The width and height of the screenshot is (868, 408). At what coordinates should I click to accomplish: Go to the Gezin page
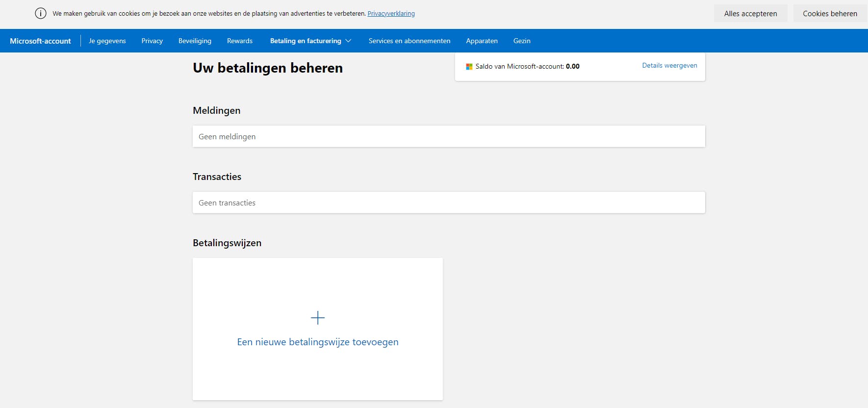(522, 41)
